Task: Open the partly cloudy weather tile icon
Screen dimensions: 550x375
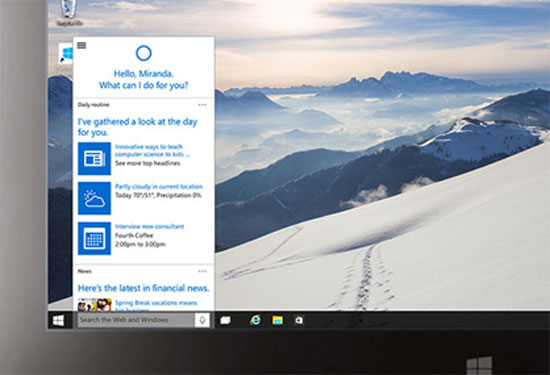Action: [x=94, y=198]
